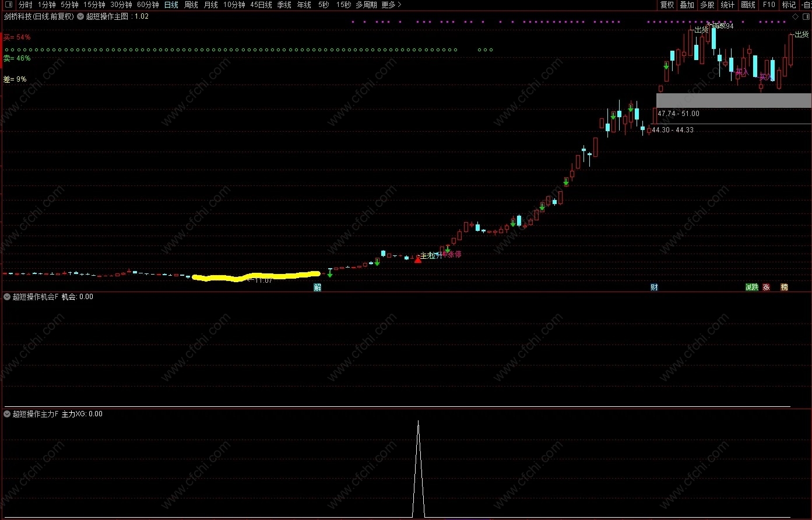Screen dimensions: 812x520
Task: Click the diamond icon at chart top-right
Action: point(795,16)
